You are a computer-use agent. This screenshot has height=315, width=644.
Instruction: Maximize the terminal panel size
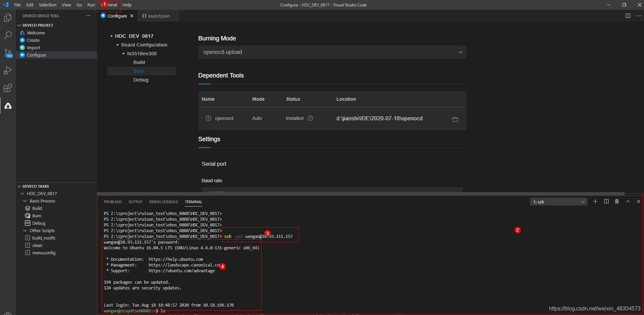pos(627,201)
